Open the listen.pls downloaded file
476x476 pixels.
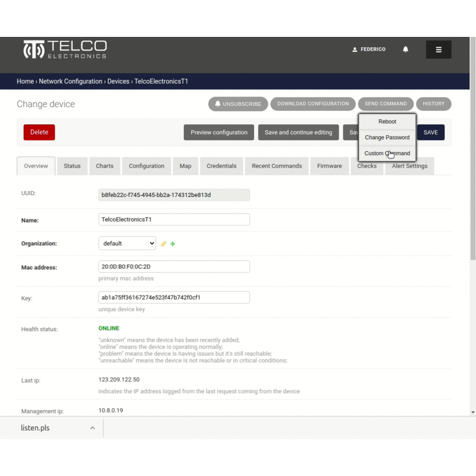(x=35, y=428)
